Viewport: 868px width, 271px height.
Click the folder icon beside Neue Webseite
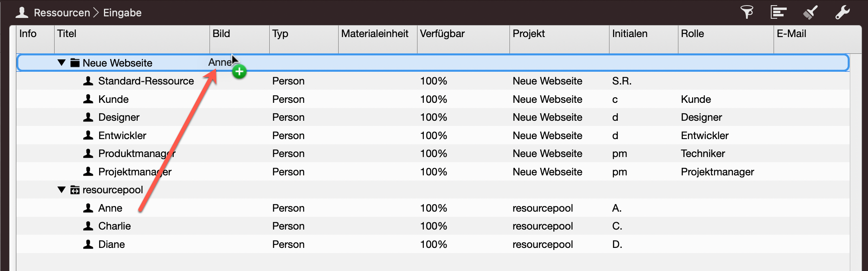[x=74, y=63]
